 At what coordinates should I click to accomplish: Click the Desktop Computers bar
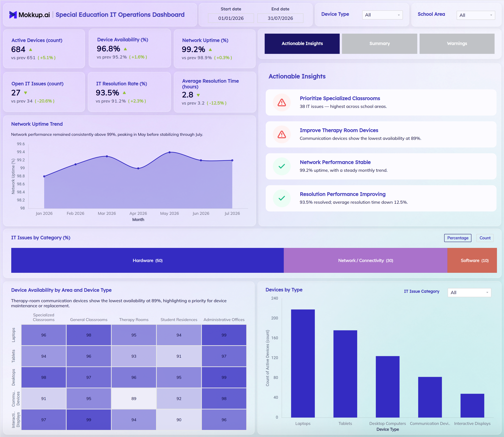point(388,387)
